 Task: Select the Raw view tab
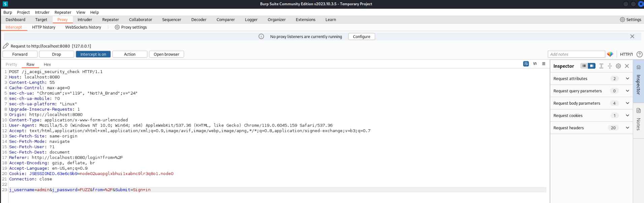(30, 64)
